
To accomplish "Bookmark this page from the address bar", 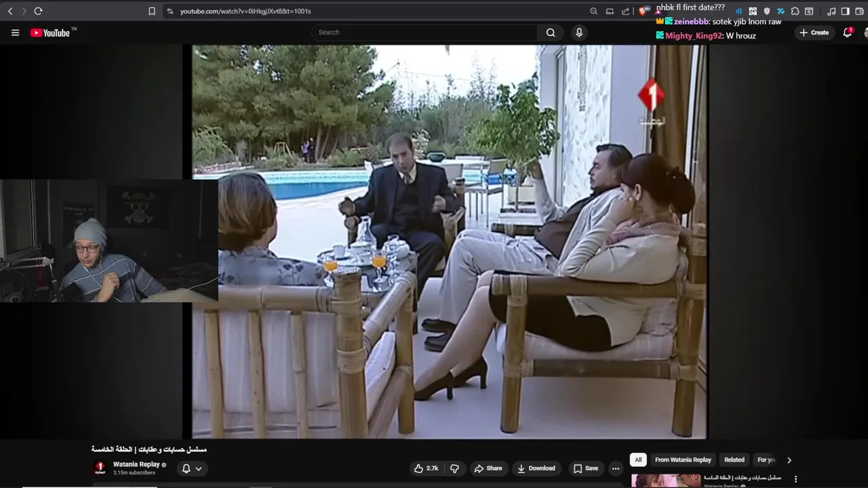I will coord(152,11).
